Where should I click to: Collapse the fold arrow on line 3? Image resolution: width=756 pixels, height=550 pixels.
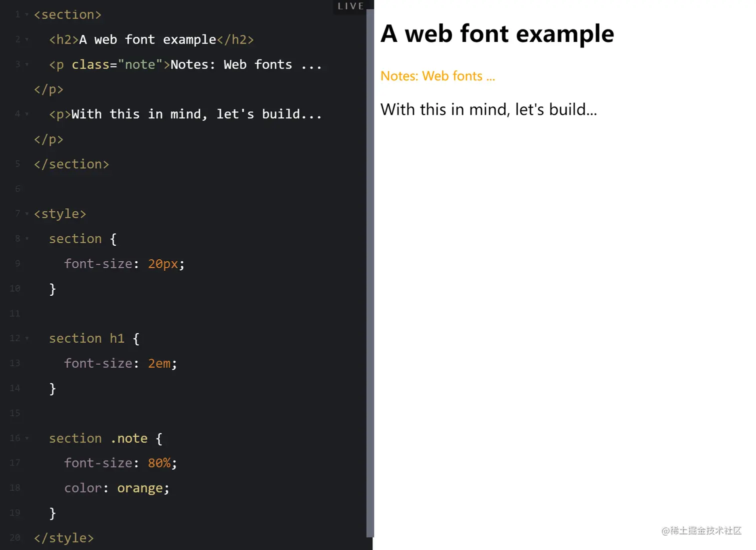coord(27,64)
